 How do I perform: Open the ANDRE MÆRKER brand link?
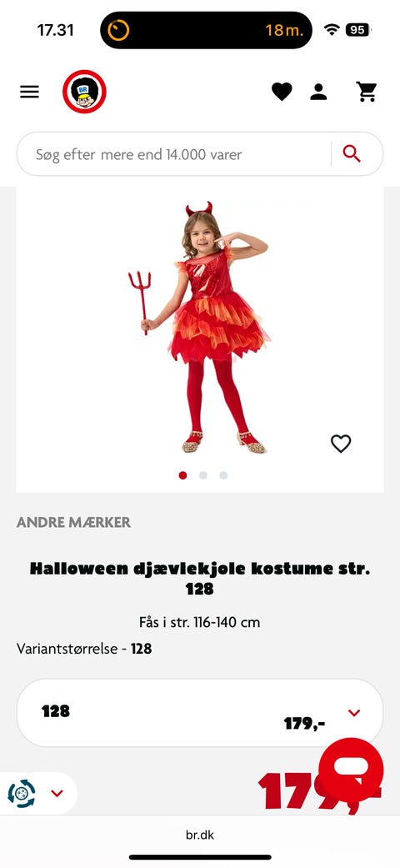click(x=73, y=522)
